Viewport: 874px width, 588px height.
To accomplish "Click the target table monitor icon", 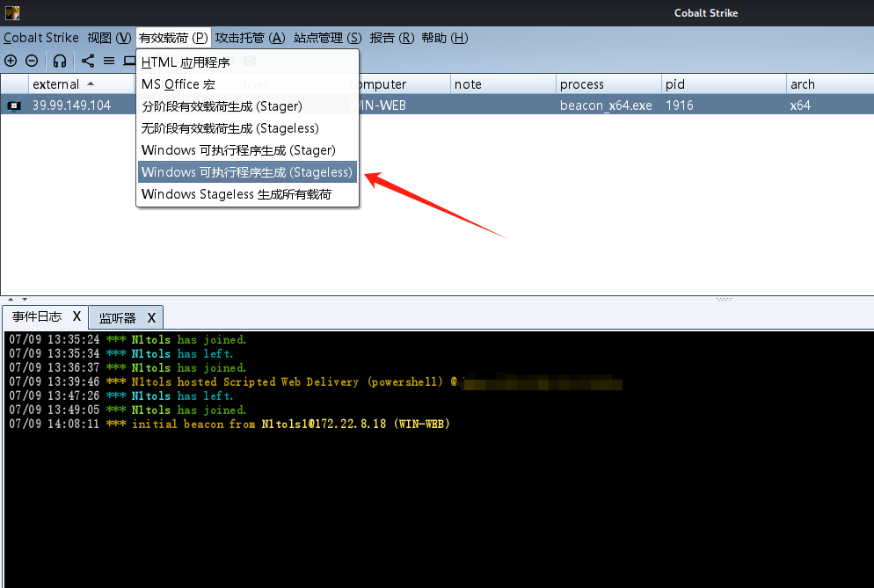I will (x=129, y=61).
